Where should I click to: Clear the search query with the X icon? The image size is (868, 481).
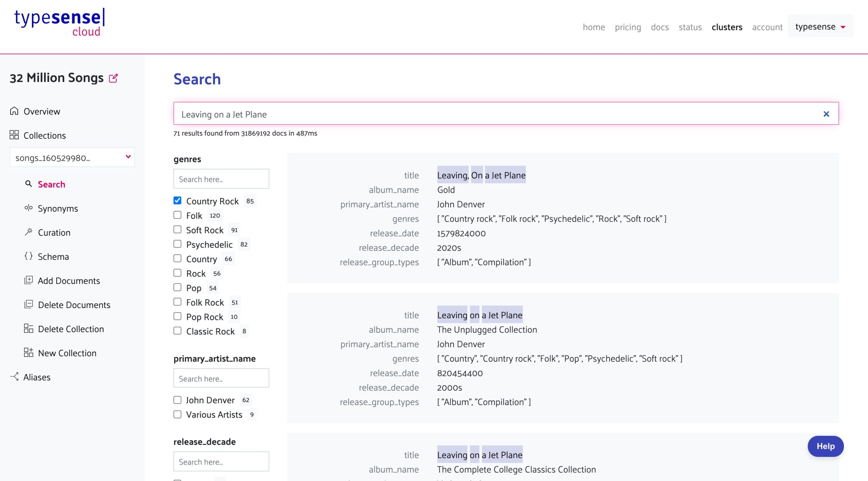(x=826, y=114)
